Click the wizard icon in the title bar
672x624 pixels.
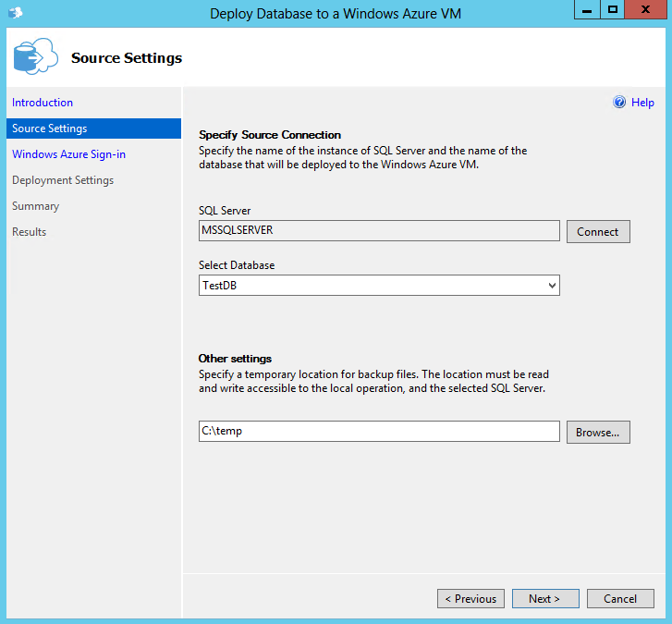tap(15, 13)
